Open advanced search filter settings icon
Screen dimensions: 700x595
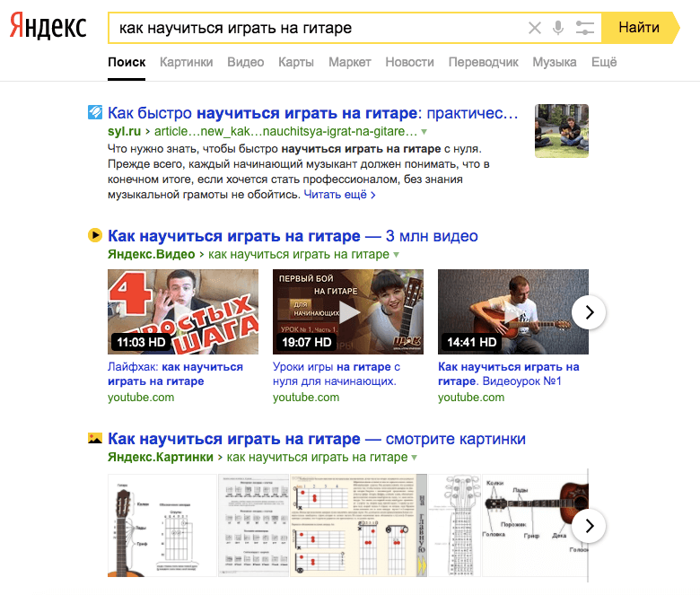coord(585,28)
